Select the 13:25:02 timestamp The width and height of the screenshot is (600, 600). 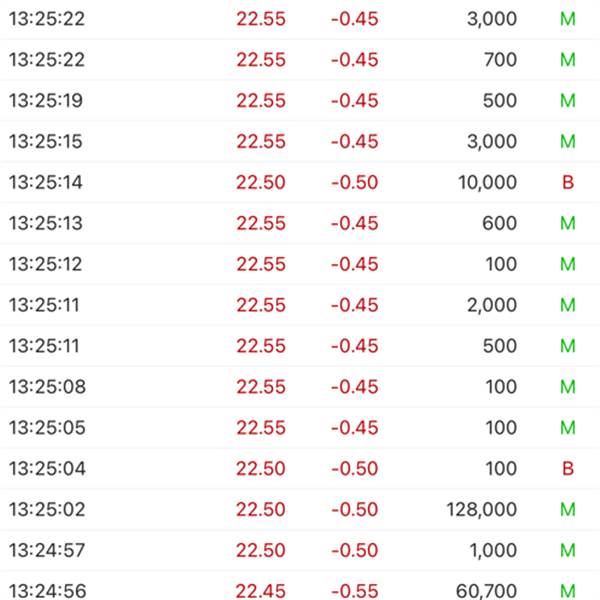point(46,510)
